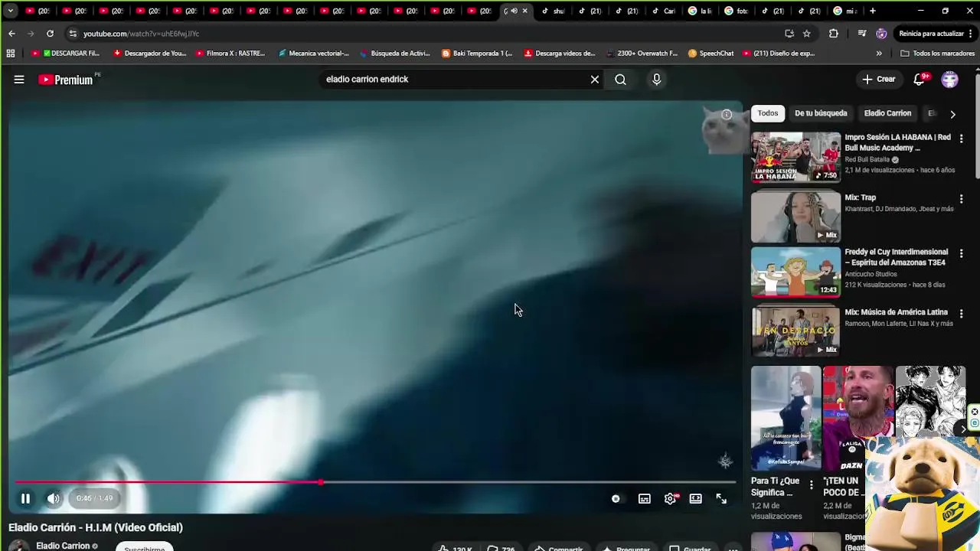Open 2300+ Overwatch bookmark

pyautogui.click(x=641, y=54)
